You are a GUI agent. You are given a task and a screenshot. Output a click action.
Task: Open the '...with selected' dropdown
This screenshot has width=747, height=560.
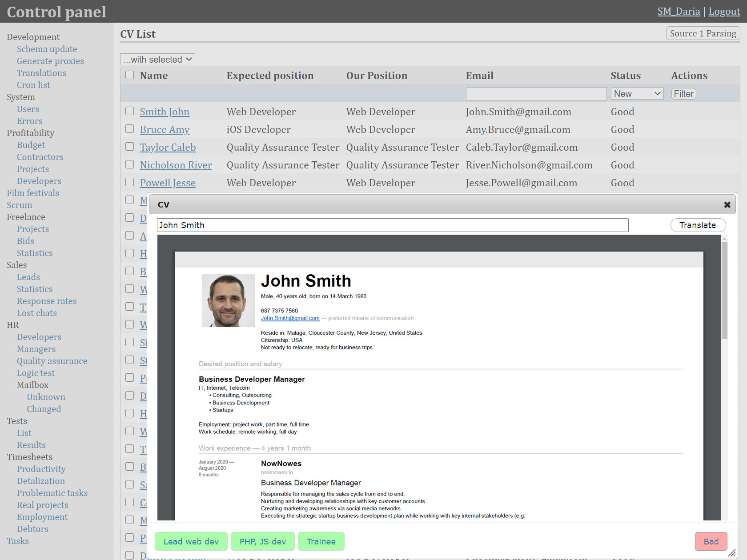tap(157, 59)
